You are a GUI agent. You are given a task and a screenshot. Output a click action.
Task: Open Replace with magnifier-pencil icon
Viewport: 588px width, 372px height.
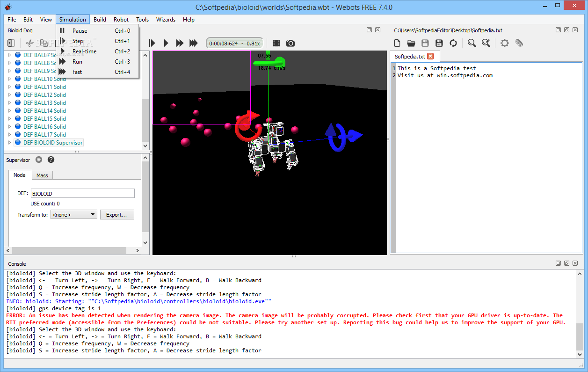(486, 43)
